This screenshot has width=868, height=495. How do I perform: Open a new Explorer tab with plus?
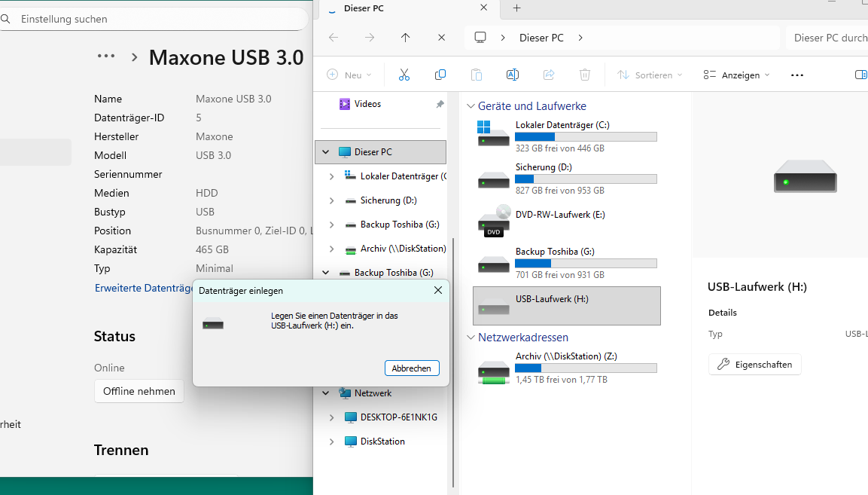pyautogui.click(x=516, y=8)
